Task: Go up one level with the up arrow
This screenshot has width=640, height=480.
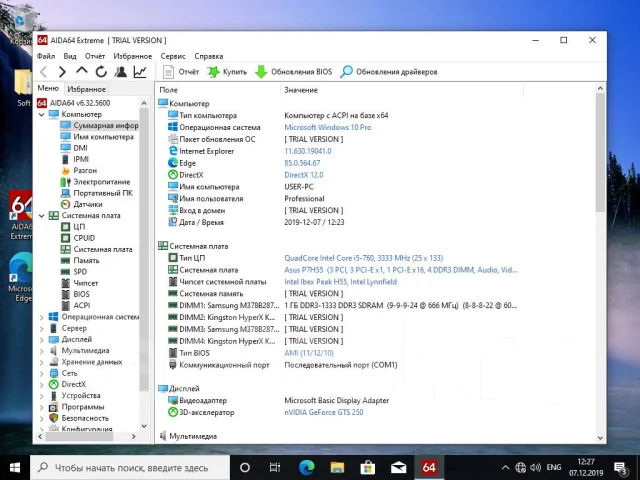Action: 82,71
